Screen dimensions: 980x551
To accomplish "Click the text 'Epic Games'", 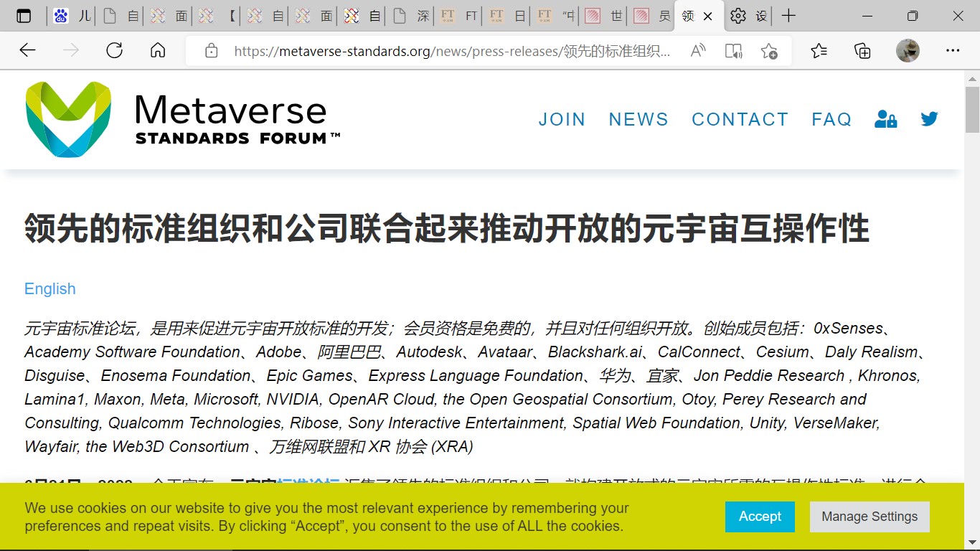I will [x=310, y=375].
